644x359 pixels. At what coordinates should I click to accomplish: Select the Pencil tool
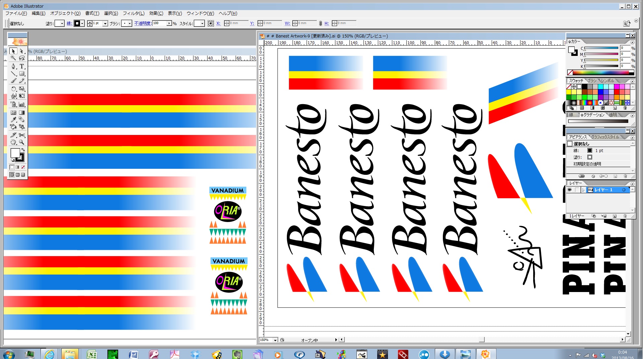22,81
